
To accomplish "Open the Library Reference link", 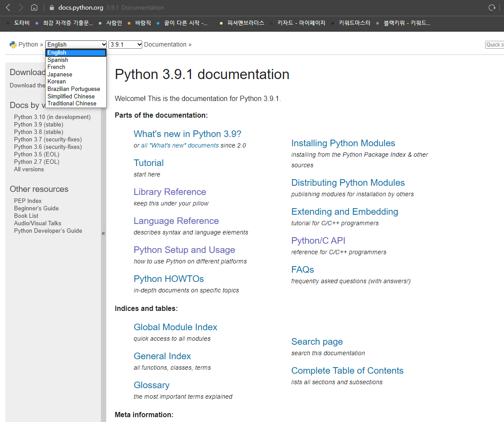I will [170, 192].
